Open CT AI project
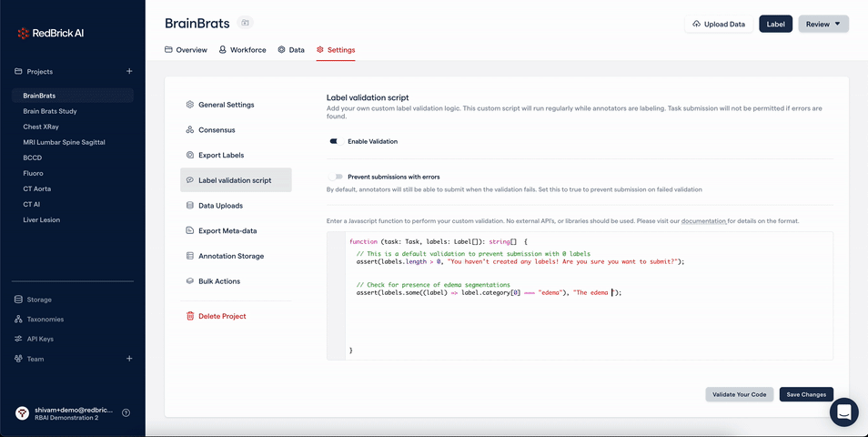Viewport: 868px width, 437px height. coord(32,204)
